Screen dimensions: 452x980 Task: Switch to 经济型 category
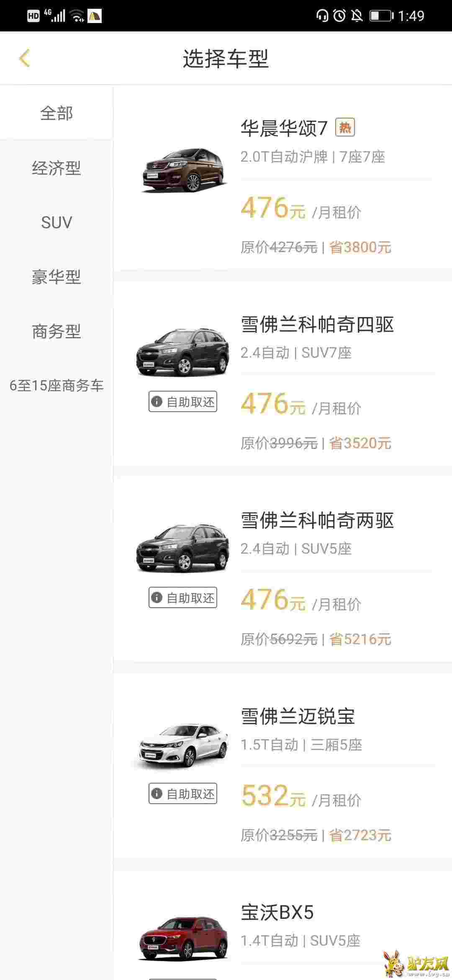point(56,168)
